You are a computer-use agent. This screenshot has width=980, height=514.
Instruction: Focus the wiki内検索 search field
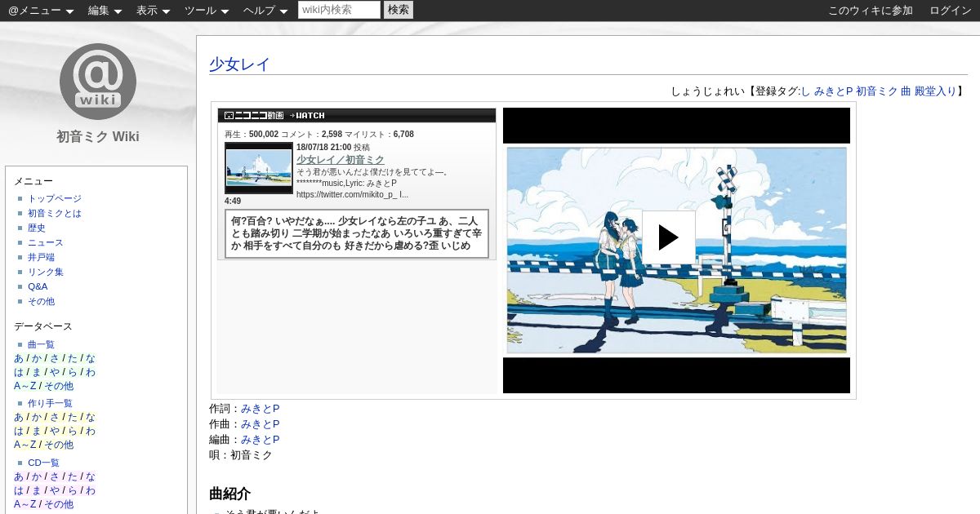pos(339,10)
